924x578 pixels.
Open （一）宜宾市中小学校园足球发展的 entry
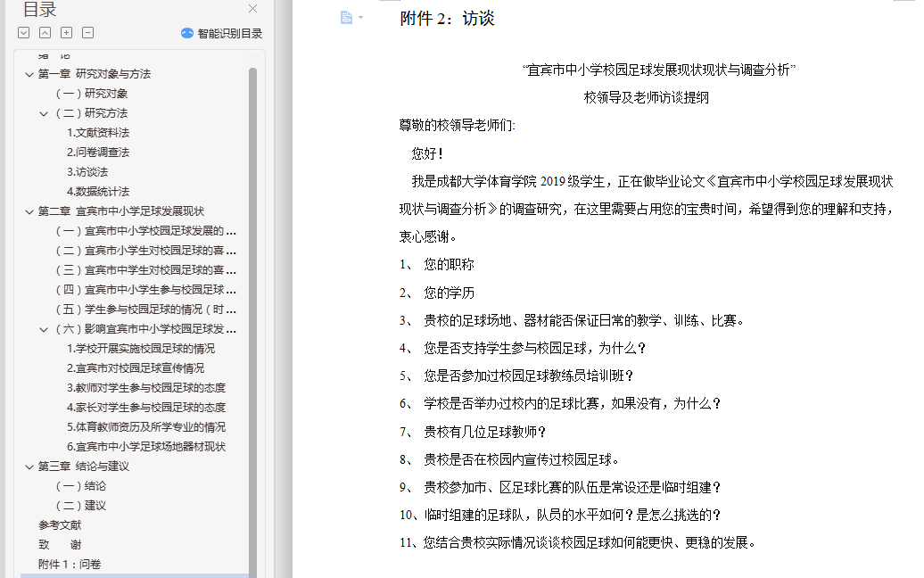click(145, 231)
